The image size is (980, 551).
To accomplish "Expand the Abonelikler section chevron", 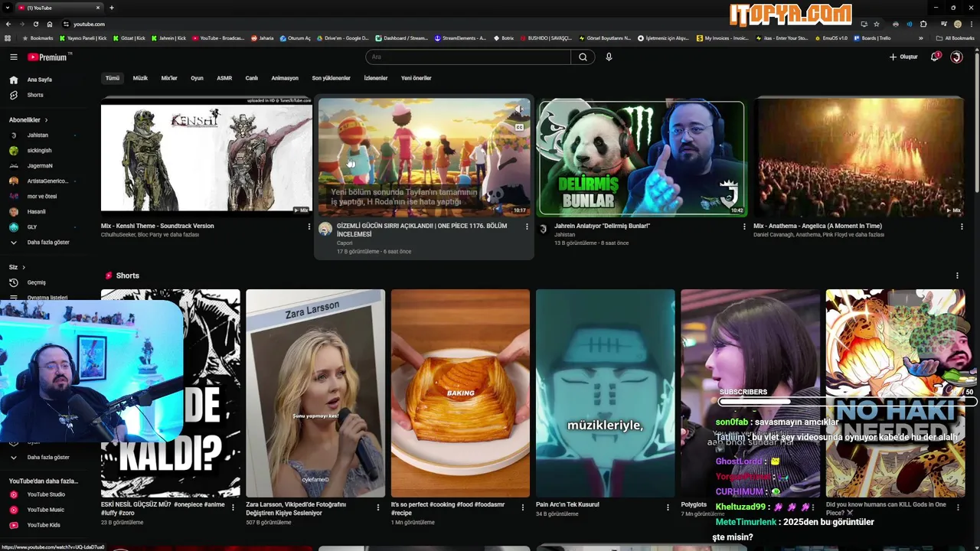I will (46, 120).
